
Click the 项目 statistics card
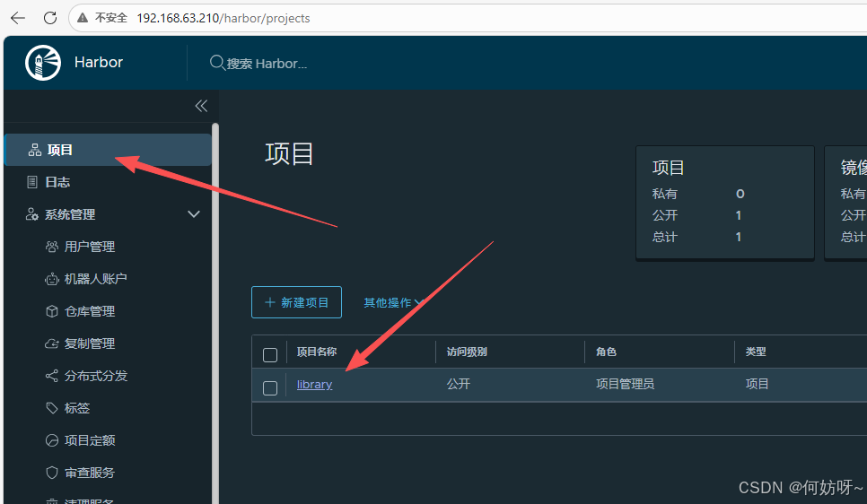point(725,203)
